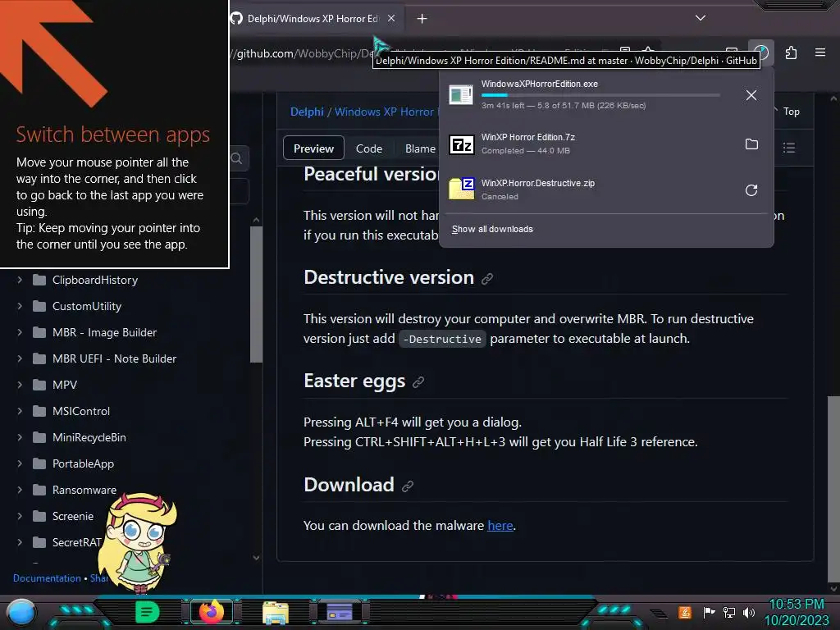Open the README outline list icon
This screenshot has height=630, width=840.
pos(788,148)
